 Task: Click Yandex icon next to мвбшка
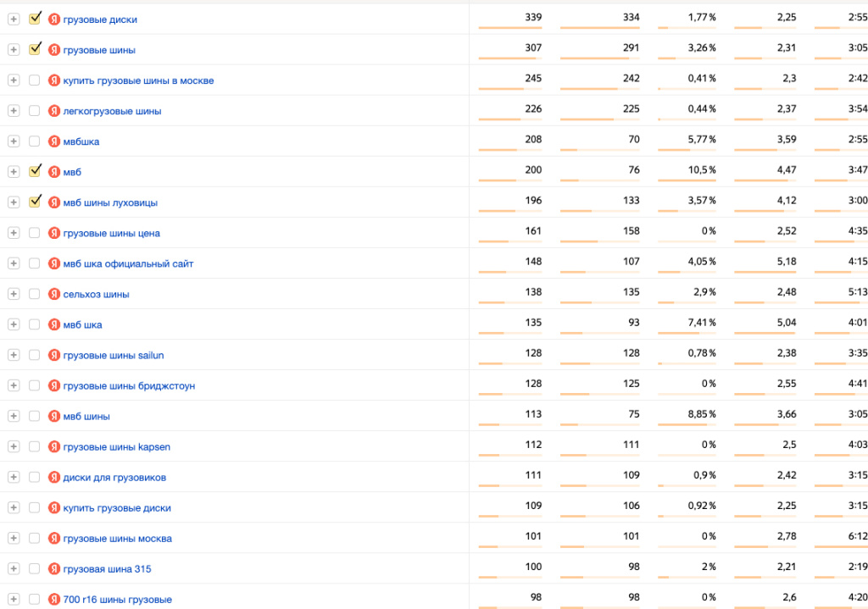[x=53, y=141]
